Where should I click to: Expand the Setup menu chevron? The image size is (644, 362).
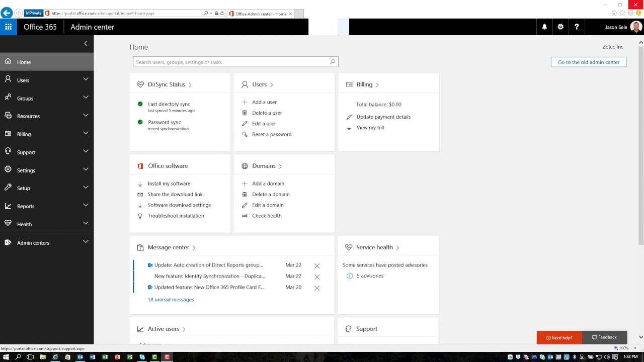click(86, 187)
